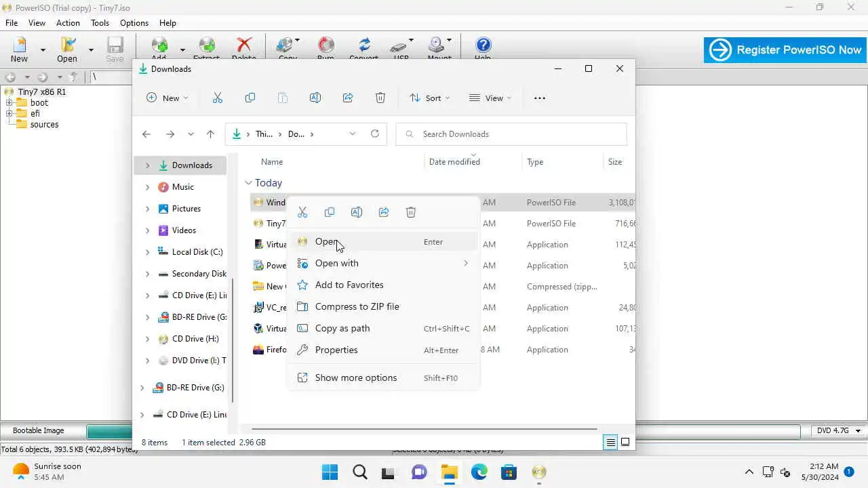Viewport: 868px width, 488px height.
Task: Go up one folder level in Downloads
Action: [211, 134]
